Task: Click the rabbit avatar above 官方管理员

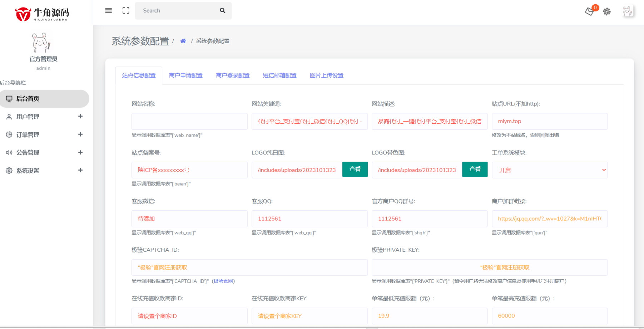Action: click(41, 43)
